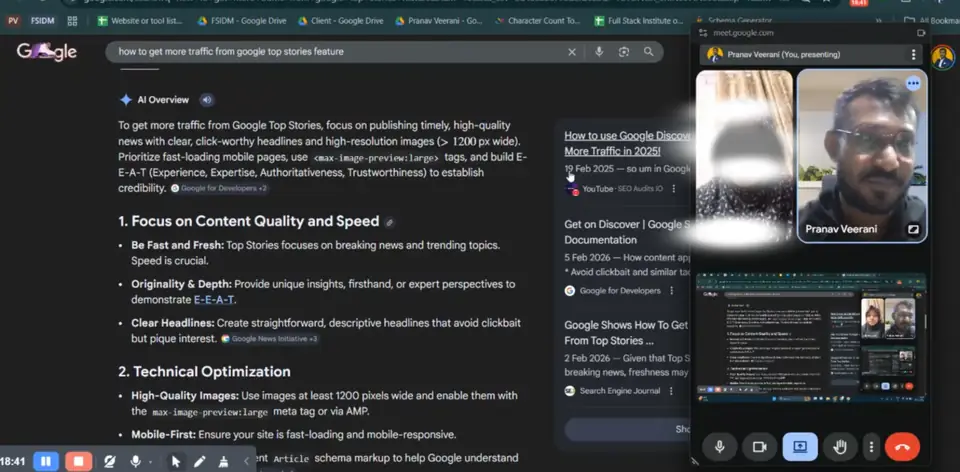Select the recorder pen drawing tool

(x=200, y=462)
